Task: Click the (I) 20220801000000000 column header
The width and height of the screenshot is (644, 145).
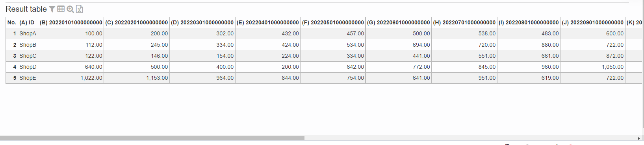Action: 529,22
